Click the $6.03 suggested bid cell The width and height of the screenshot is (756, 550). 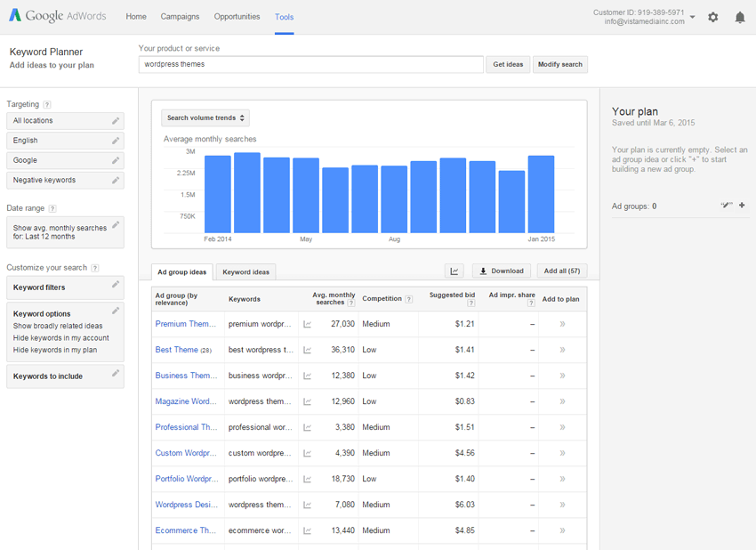click(x=465, y=505)
